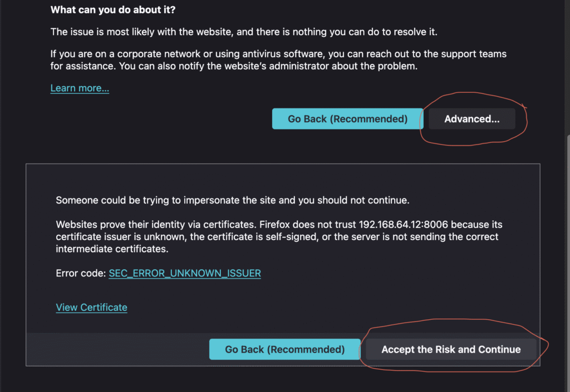The height and width of the screenshot is (392, 570).
Task: Expand details with the Advanced... button
Action: pyautogui.click(x=471, y=119)
